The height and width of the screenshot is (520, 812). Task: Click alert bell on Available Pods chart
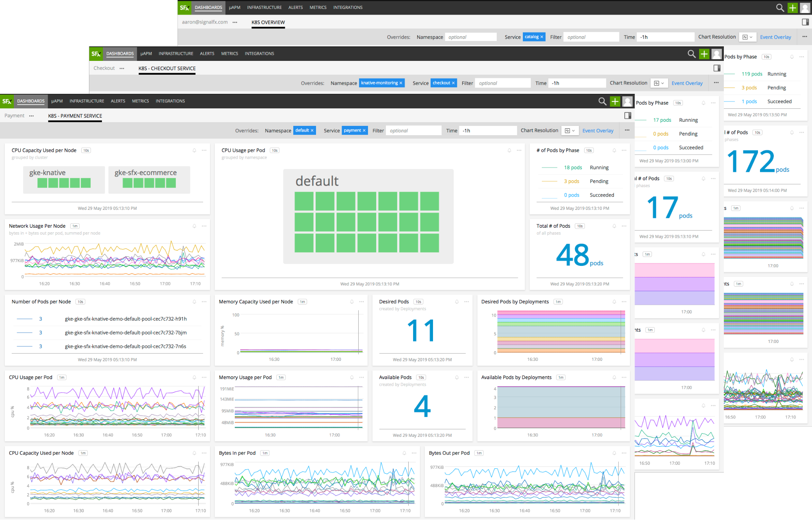[457, 378]
